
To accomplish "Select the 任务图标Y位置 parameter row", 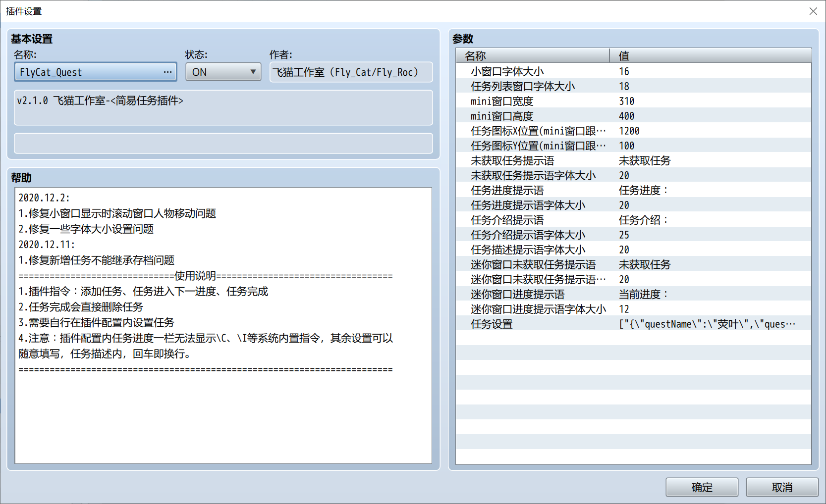I will 633,146.
